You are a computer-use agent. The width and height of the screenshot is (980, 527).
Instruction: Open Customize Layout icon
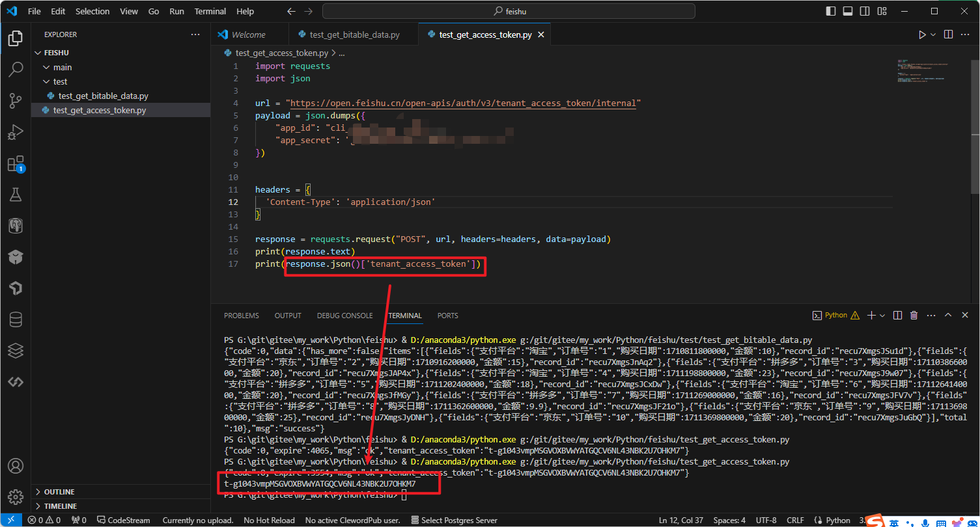point(882,11)
